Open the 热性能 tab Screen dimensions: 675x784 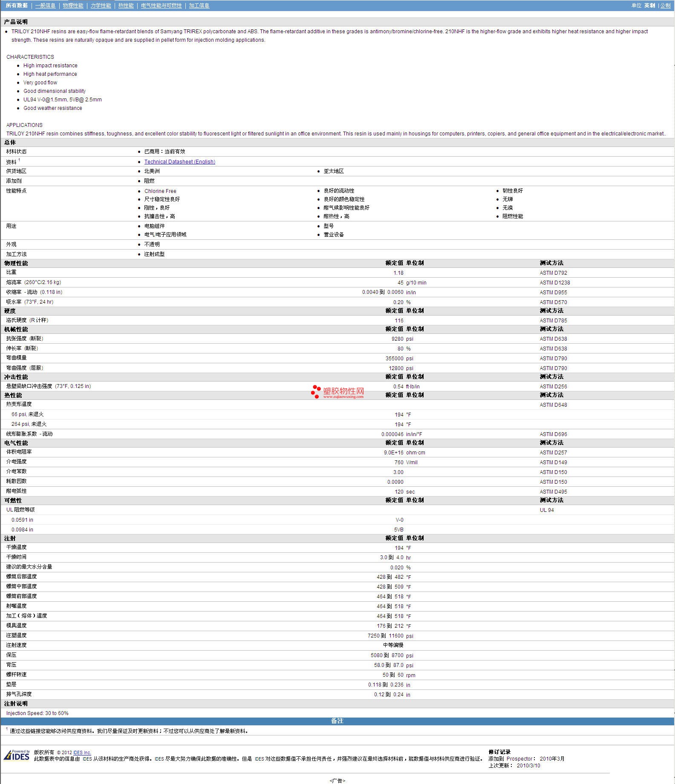coord(126,6)
